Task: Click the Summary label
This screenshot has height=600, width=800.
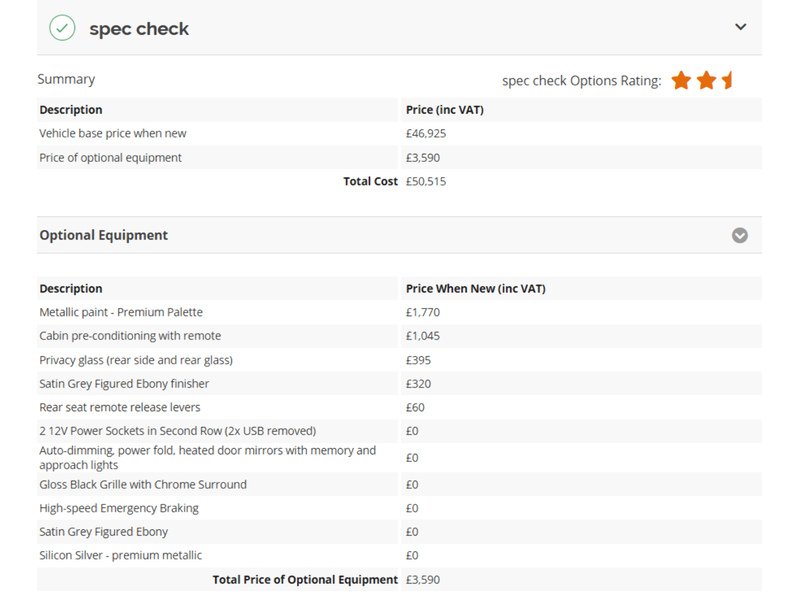Action: (66, 79)
